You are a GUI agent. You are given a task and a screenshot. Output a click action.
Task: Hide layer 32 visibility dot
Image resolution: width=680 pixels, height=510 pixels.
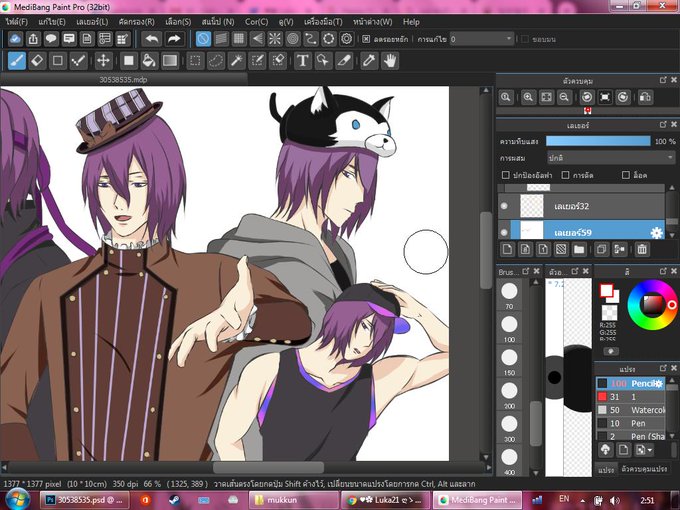tap(504, 206)
